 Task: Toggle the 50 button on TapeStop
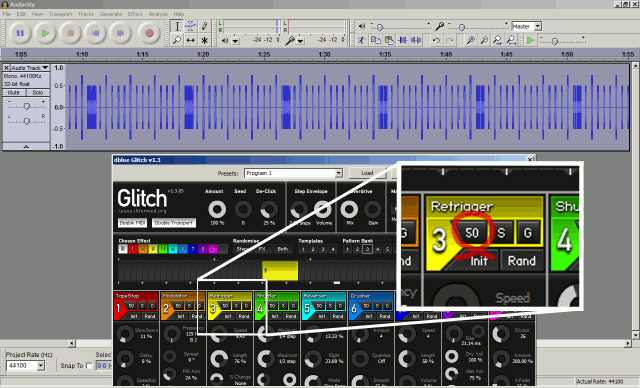pyautogui.click(x=131, y=306)
